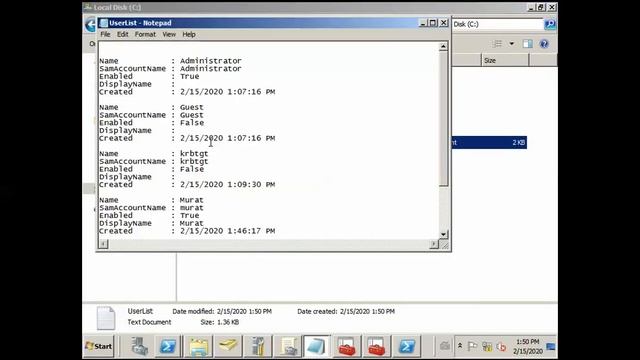Click the Notepad title bar document icon

[x=104, y=23]
